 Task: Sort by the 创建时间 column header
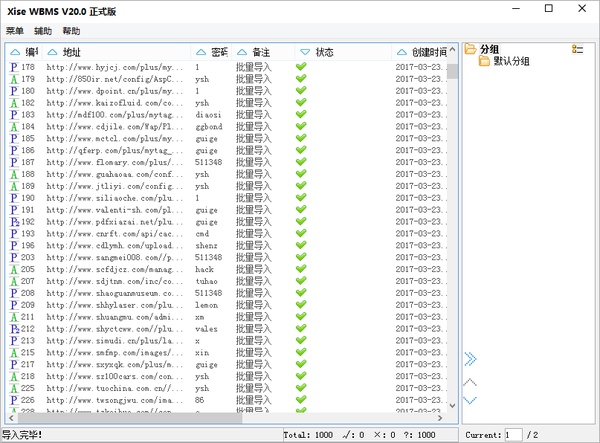click(419, 52)
